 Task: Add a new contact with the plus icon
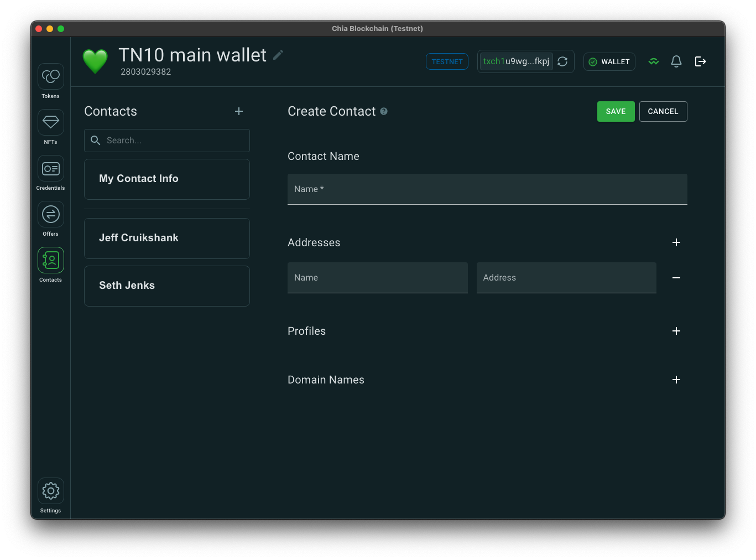pos(238,111)
